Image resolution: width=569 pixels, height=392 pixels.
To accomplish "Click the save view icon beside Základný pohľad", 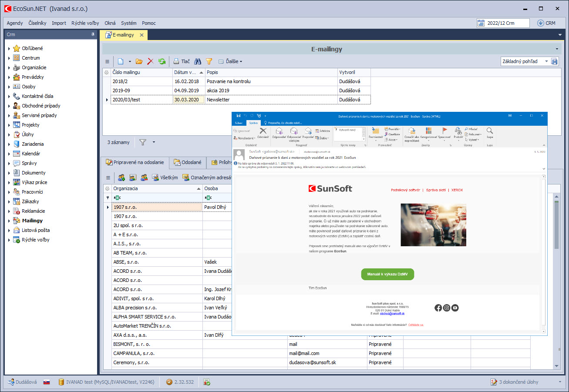I will click(555, 61).
